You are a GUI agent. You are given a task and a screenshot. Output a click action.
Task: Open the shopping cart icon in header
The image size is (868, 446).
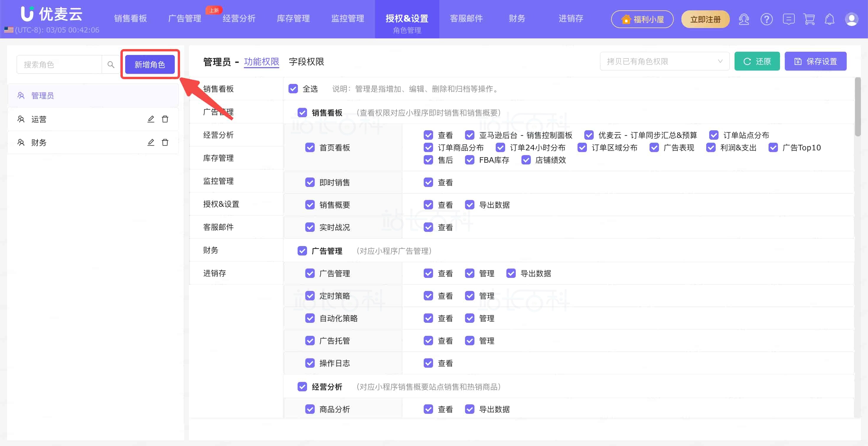point(809,19)
